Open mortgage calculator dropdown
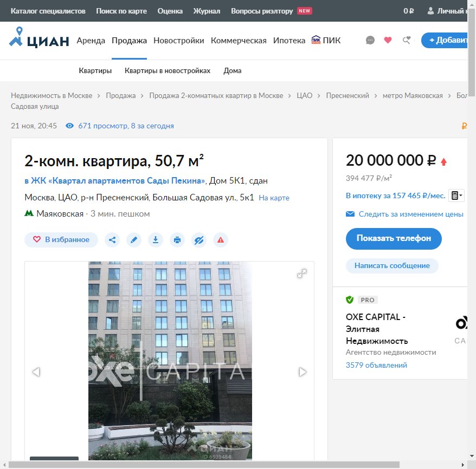Viewport: 476px width, 469px height. (456, 196)
